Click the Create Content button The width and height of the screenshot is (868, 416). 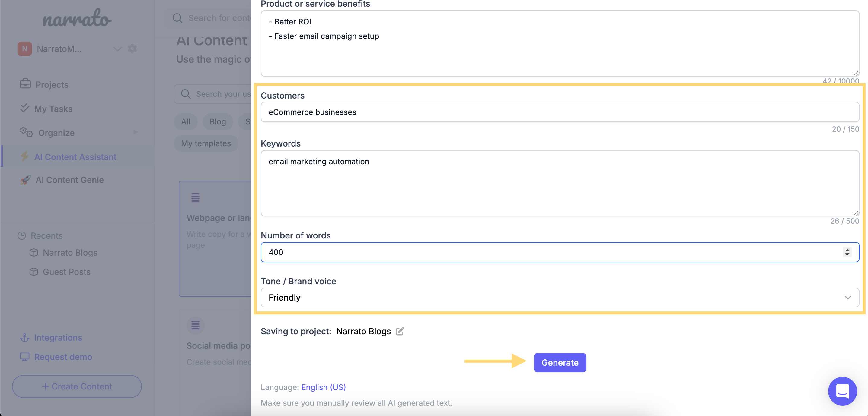coord(77,386)
